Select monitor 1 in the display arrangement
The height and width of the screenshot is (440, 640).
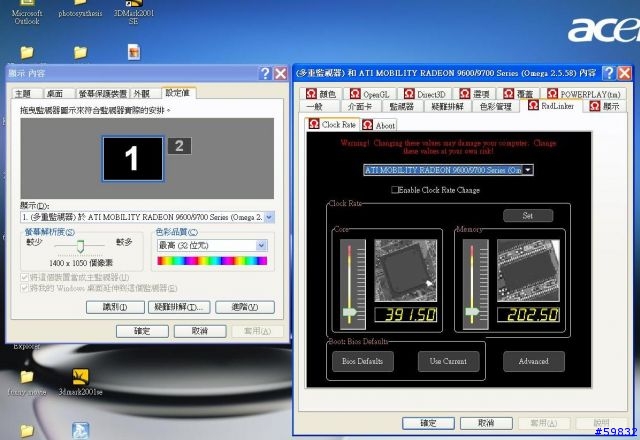pos(133,159)
